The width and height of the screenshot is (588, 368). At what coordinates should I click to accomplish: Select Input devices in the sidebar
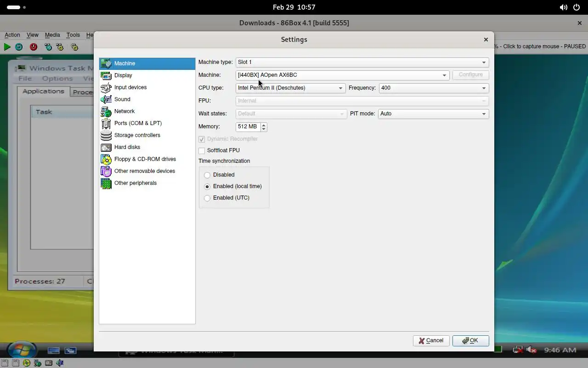point(147,87)
